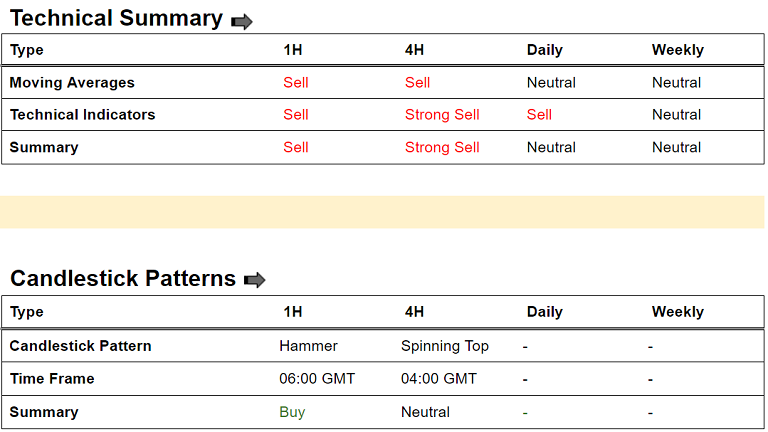The image size is (768, 432).
Task: Click the 06:00 GMT time frame cell
Action: click(x=317, y=379)
